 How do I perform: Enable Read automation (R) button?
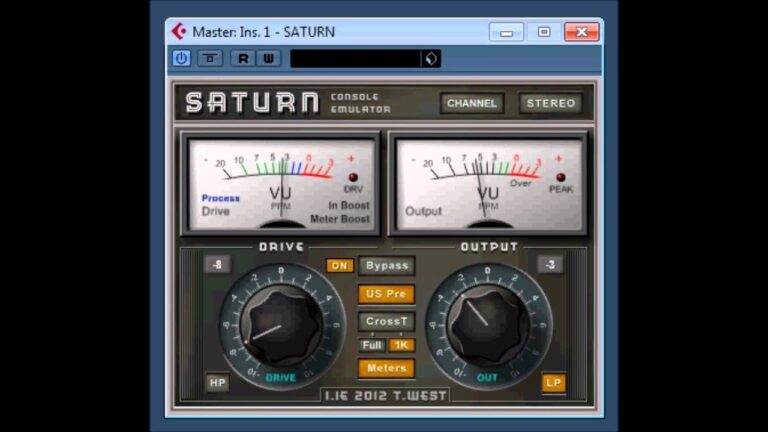[x=243, y=58]
